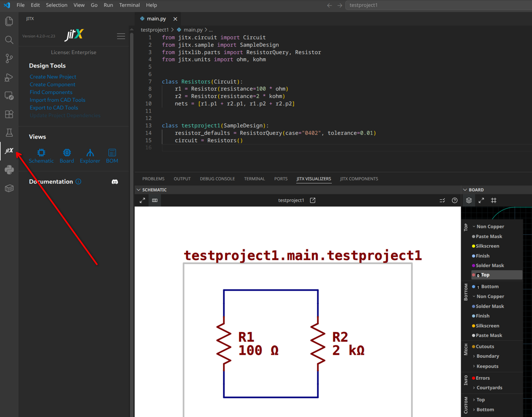Click Create New Project link
The width and height of the screenshot is (532, 417).
pyautogui.click(x=53, y=77)
